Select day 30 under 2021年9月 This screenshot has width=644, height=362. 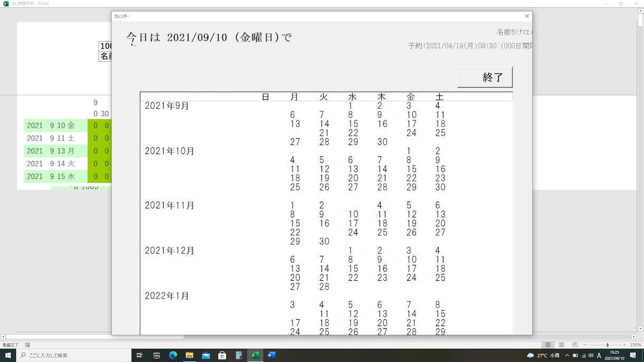click(382, 142)
